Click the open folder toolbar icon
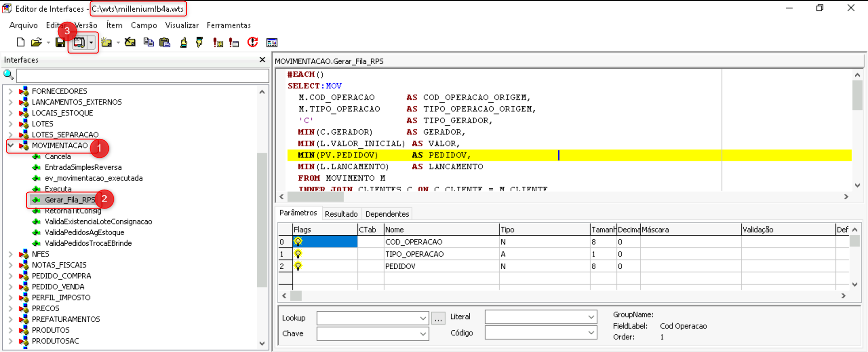The image size is (868, 352). (x=36, y=43)
